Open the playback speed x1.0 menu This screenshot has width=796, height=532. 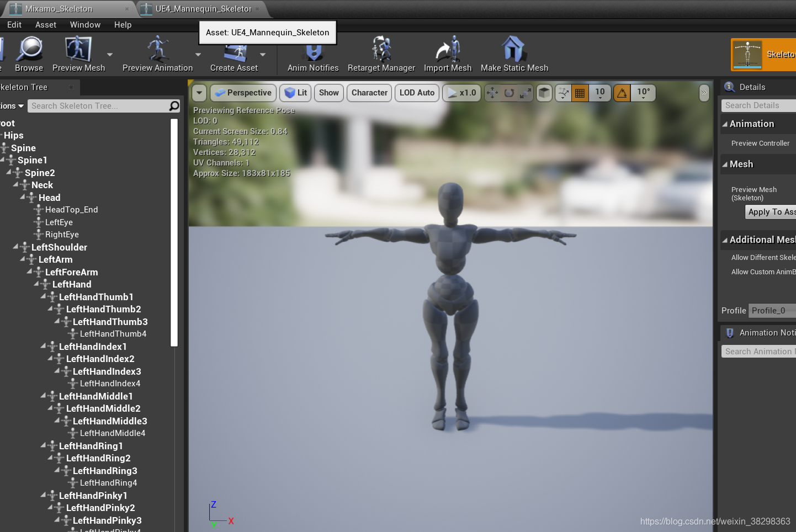pyautogui.click(x=461, y=93)
